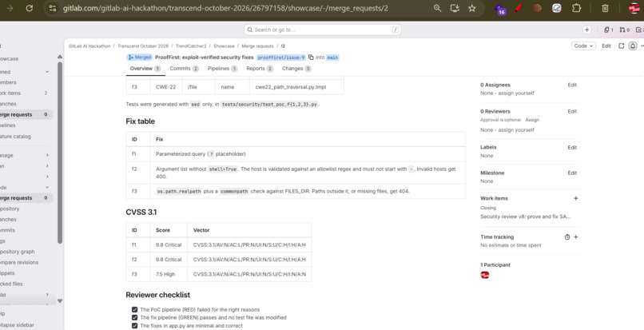Image resolution: width=644 pixels, height=330 pixels.
Task: Open the To-Do list icon
Action: click(639, 30)
